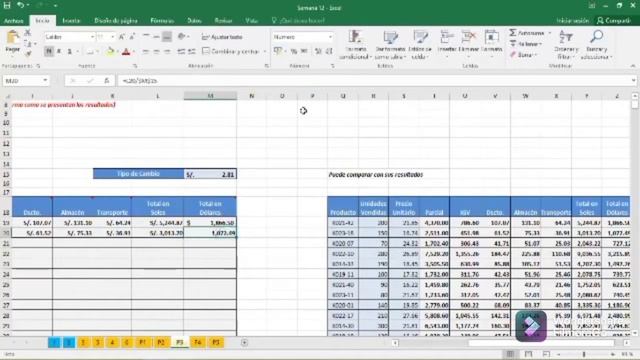Apply percent style icon
The height and width of the screenshot is (360, 640).
click(293, 51)
